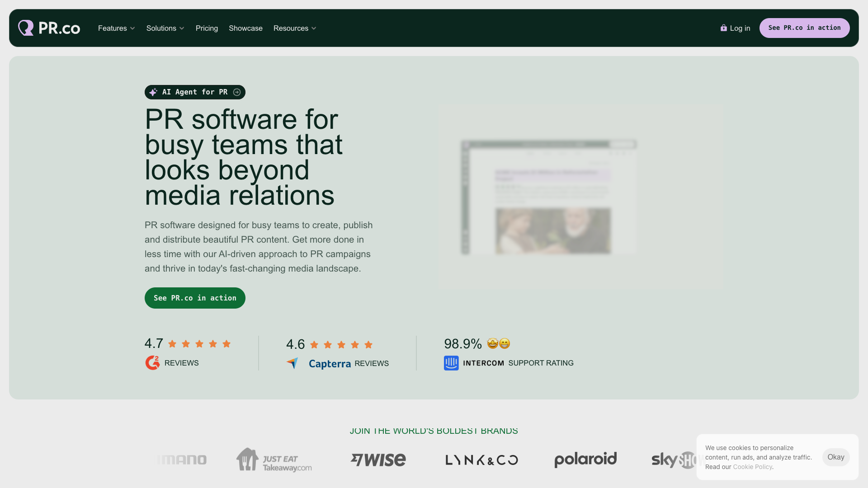
Task: Click the arrow circle icon in AI Agent badge
Action: click(237, 92)
